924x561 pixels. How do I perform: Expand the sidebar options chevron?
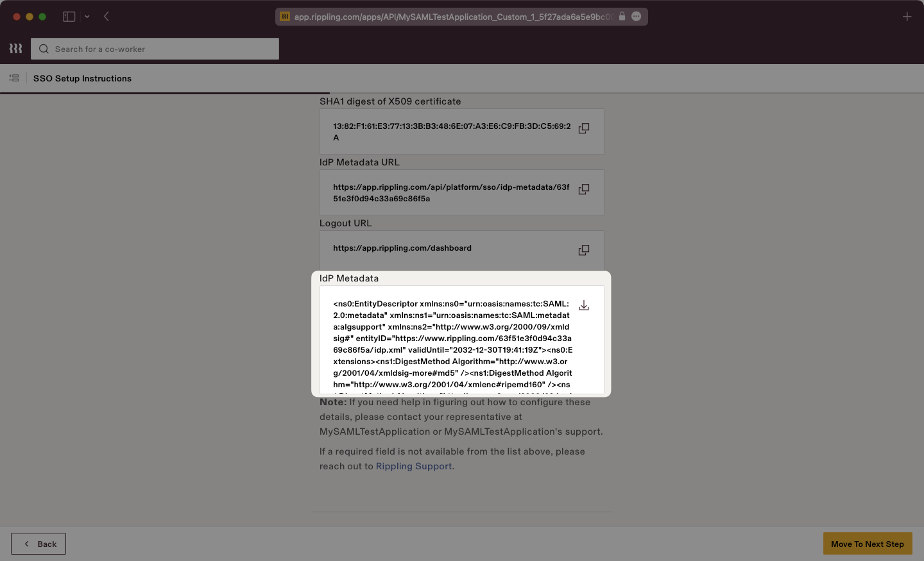click(88, 16)
